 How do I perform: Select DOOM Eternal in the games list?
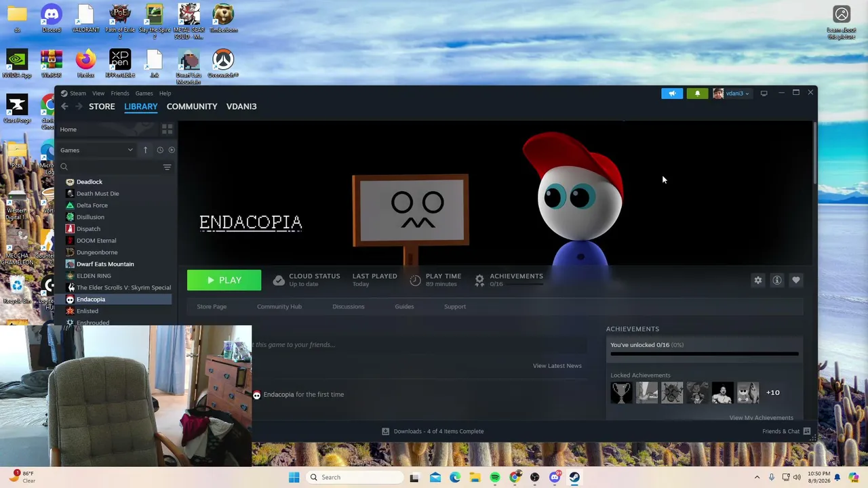pos(96,241)
